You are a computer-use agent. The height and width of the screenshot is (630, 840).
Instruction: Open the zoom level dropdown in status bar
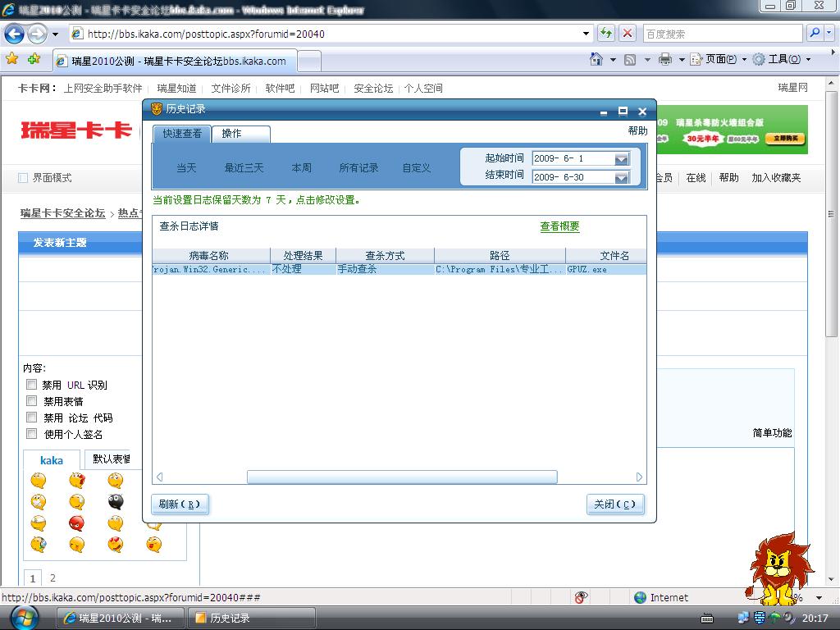pyautogui.click(x=819, y=597)
